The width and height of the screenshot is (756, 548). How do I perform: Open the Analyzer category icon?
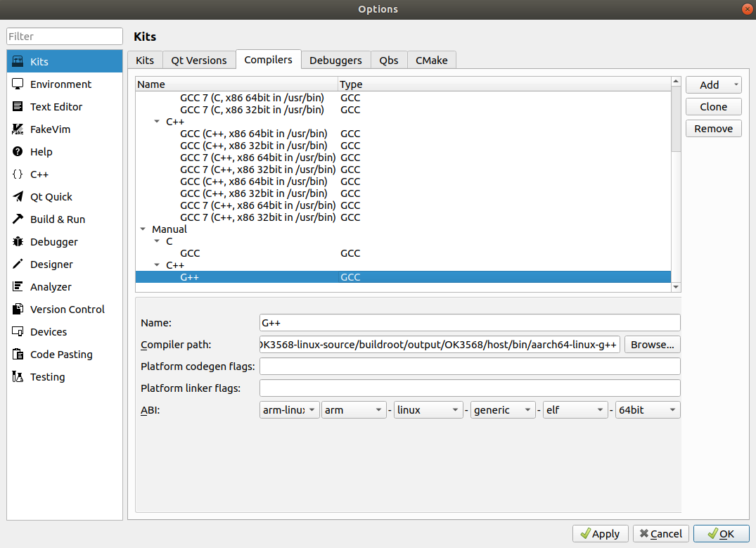pyautogui.click(x=18, y=287)
